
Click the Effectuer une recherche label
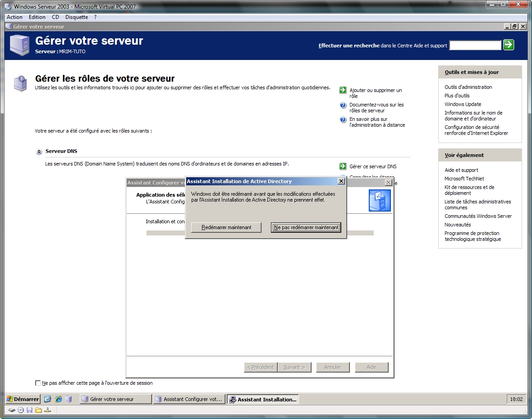(349, 46)
